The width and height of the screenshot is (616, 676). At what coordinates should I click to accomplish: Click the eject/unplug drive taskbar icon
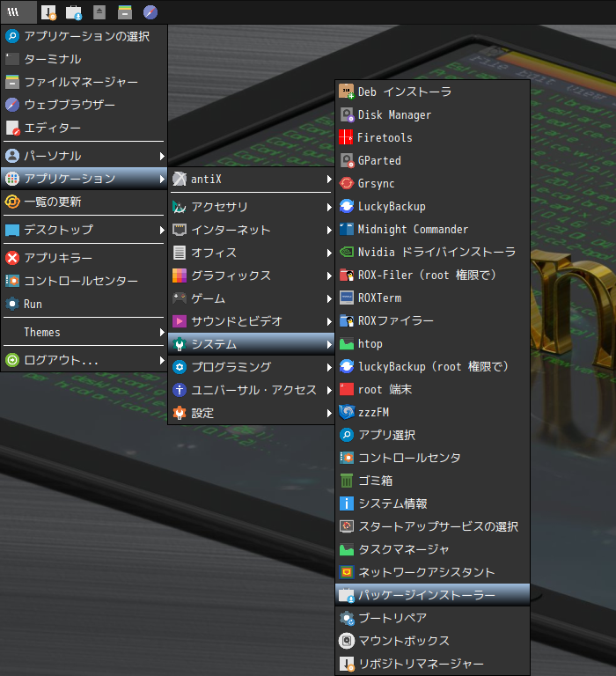[x=99, y=12]
